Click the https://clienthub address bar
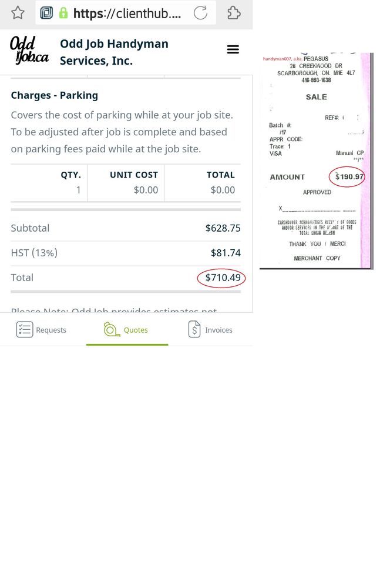380x588 pixels. 127,14
